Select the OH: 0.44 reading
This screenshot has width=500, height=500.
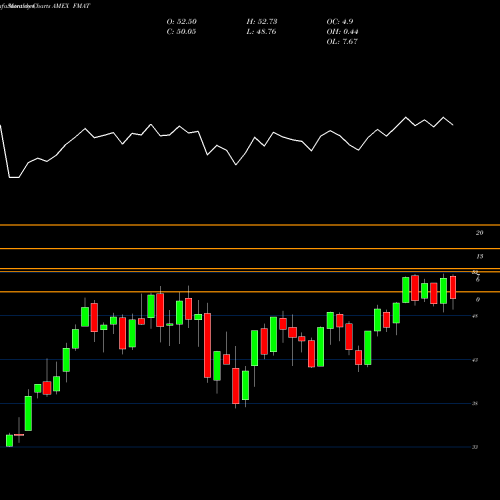(x=342, y=32)
